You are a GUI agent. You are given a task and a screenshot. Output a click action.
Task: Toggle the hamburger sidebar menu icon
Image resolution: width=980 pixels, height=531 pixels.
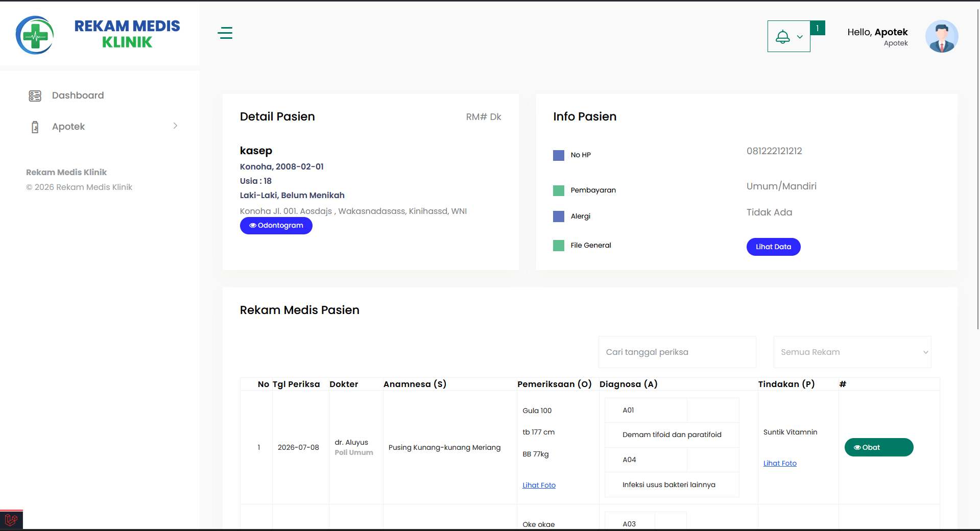(x=225, y=33)
